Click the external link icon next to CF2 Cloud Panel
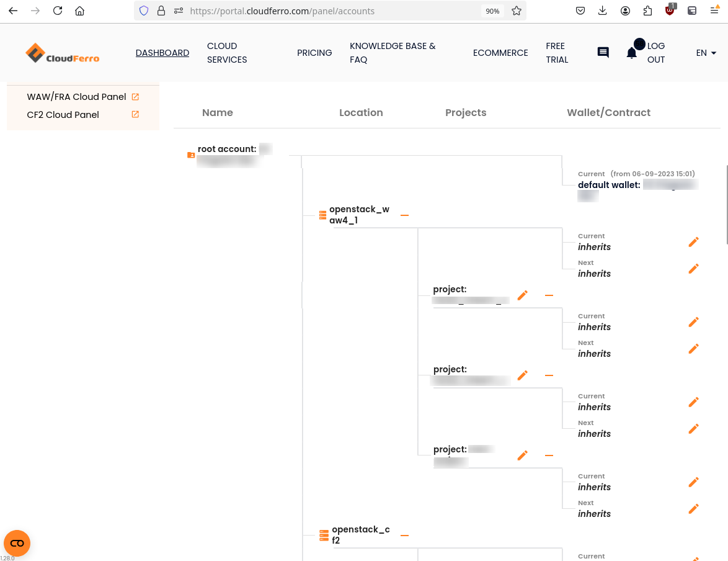Image resolution: width=728 pixels, height=561 pixels. click(x=135, y=114)
